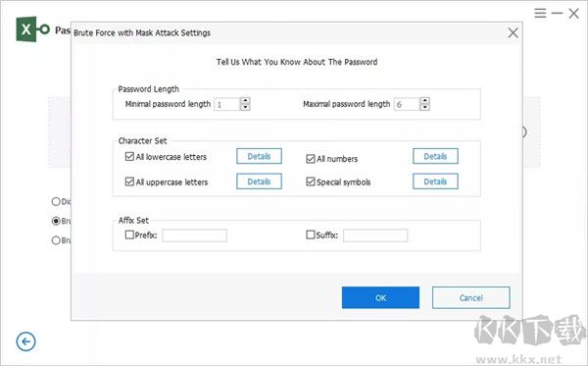Viewport: 588px width, 366px height.
Task: Open Details for All uppercase letters
Action: click(x=259, y=182)
